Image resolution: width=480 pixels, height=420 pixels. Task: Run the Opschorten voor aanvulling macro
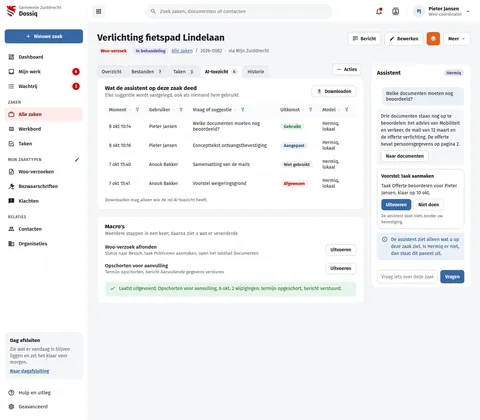click(x=341, y=268)
